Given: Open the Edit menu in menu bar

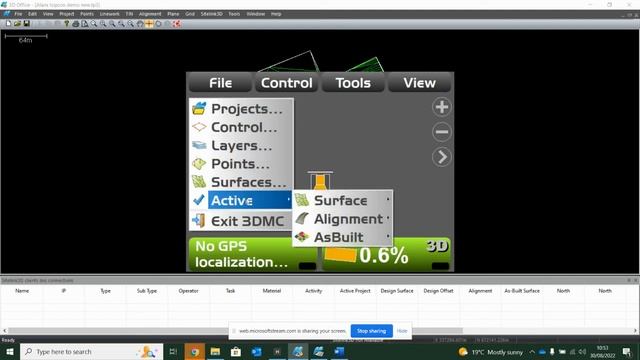Looking at the screenshot, I should tap(32, 14).
